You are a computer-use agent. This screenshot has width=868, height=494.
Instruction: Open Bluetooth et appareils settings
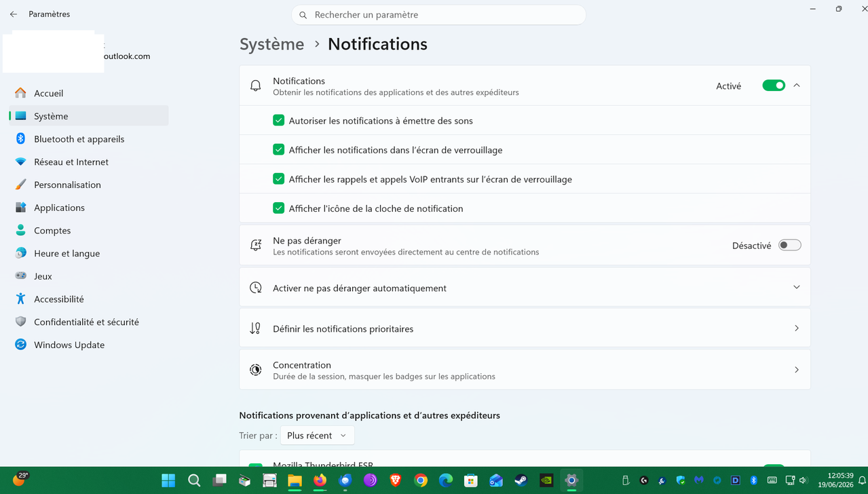(x=88, y=139)
